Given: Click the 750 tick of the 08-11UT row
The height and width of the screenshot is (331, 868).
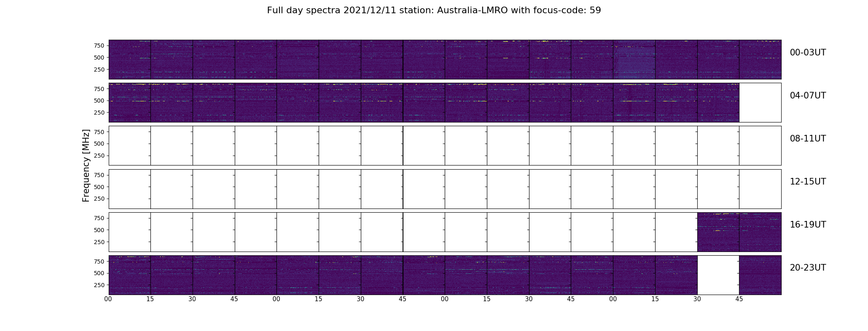Looking at the screenshot, I should click(x=99, y=132).
